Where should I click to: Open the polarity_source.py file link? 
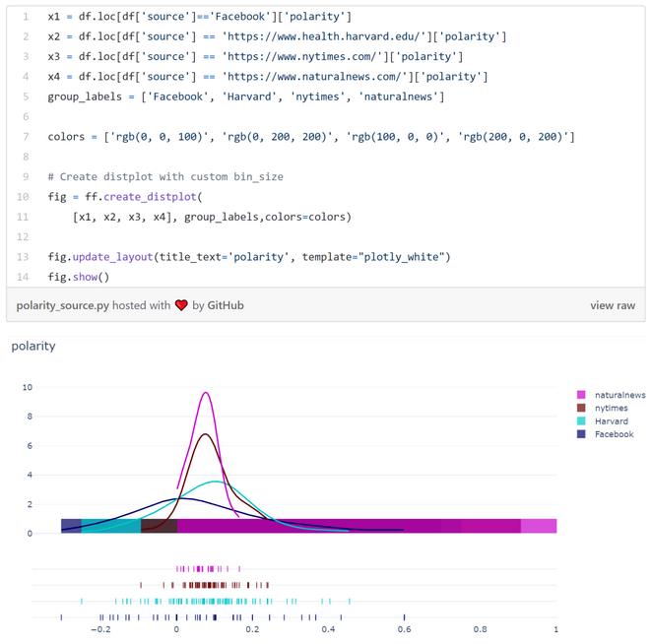click(62, 305)
